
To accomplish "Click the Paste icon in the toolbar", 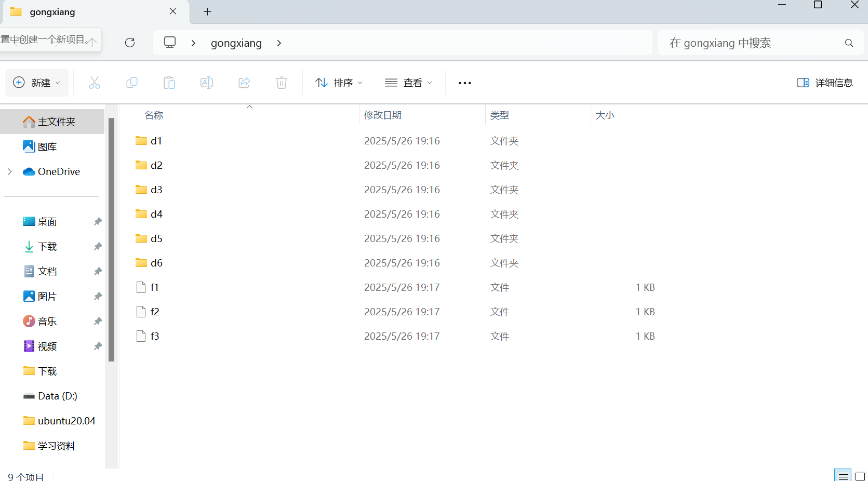I will tap(169, 83).
